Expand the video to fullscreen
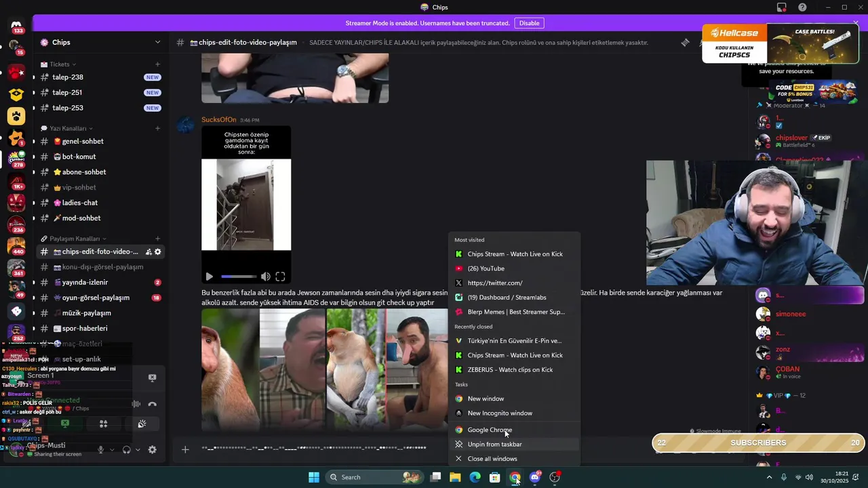Image resolution: width=868 pixels, height=488 pixels. [280, 277]
